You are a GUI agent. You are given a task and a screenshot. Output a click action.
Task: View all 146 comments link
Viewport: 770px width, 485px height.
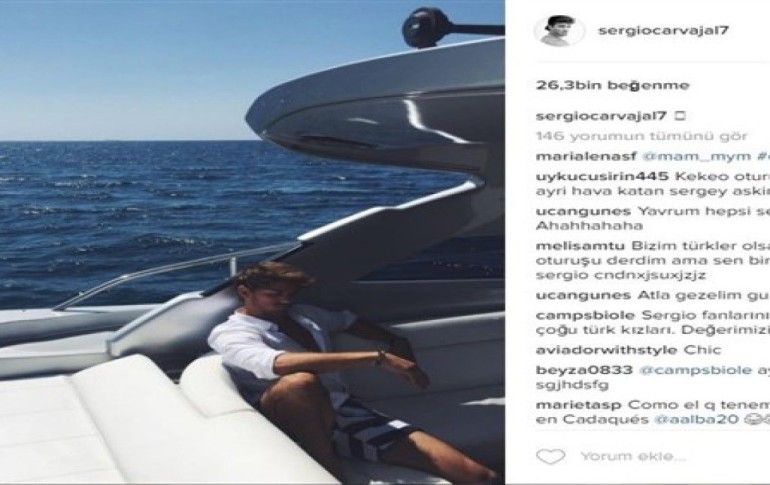click(x=641, y=136)
